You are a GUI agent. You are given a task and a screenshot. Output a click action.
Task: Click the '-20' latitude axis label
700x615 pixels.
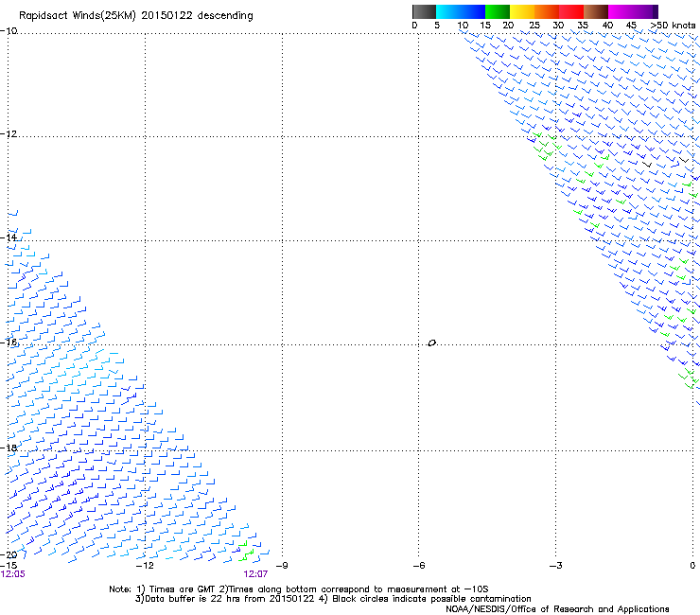point(9,554)
